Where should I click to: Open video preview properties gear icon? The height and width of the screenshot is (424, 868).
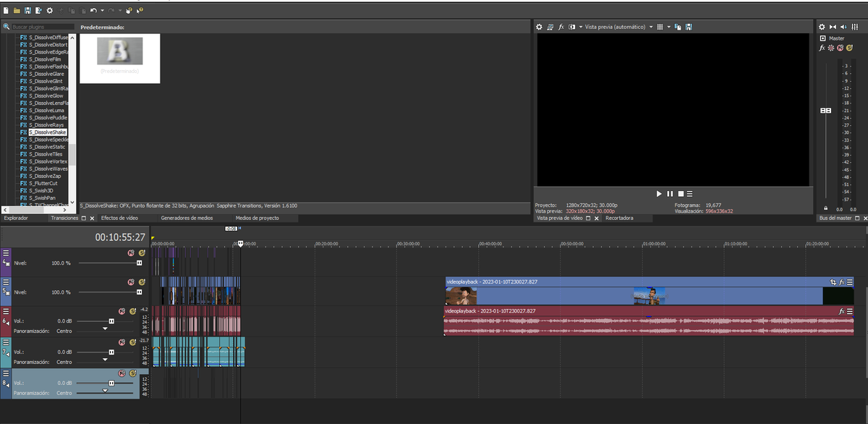tap(539, 27)
